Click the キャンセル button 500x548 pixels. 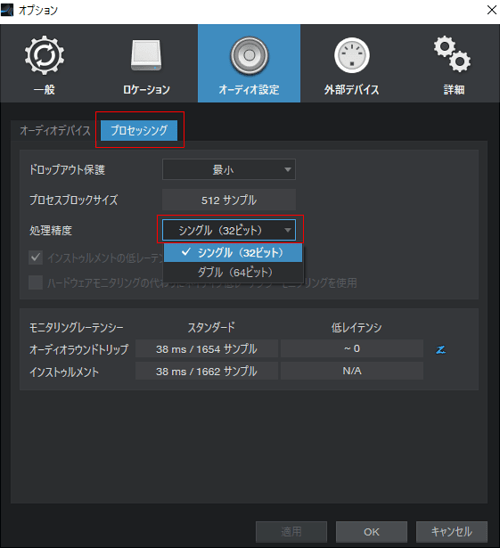coord(451,532)
